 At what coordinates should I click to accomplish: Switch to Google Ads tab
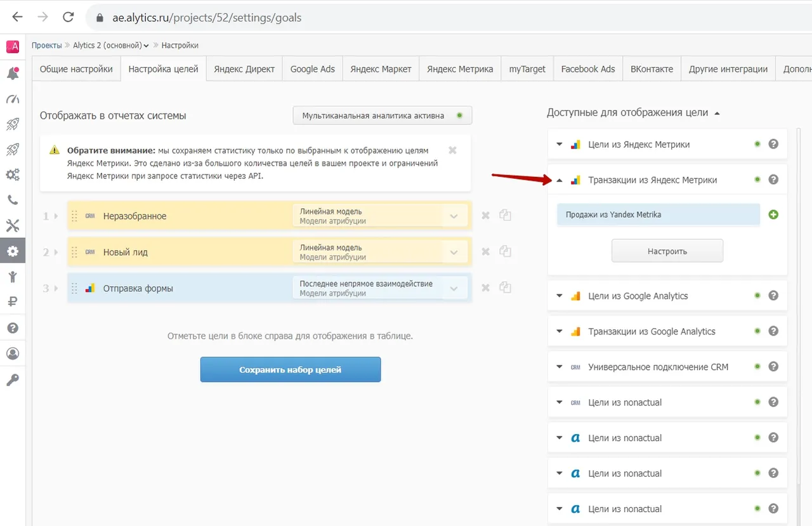coord(313,69)
